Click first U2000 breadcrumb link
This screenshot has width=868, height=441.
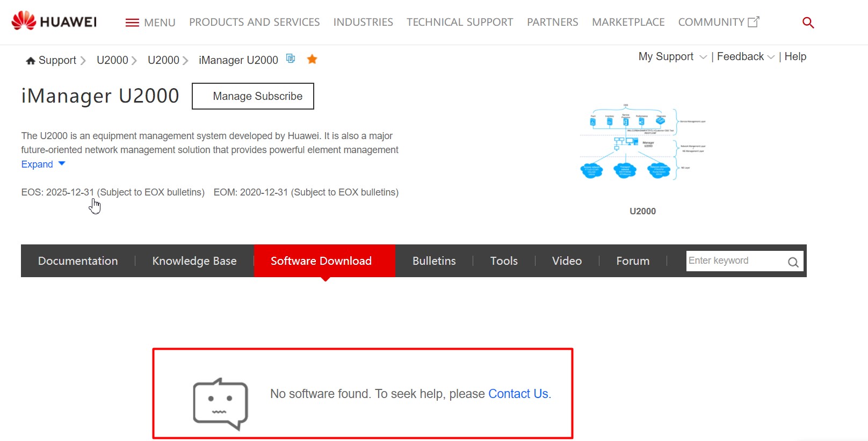click(x=112, y=60)
